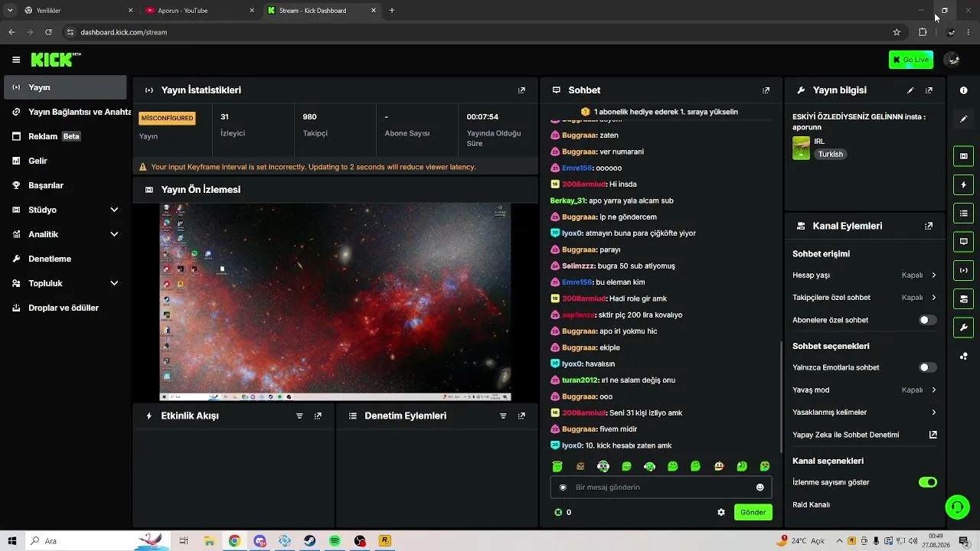Open Yayın Bağlantısı ve Anahtarı in sidebar
This screenshot has height=551, width=980.
point(65,112)
